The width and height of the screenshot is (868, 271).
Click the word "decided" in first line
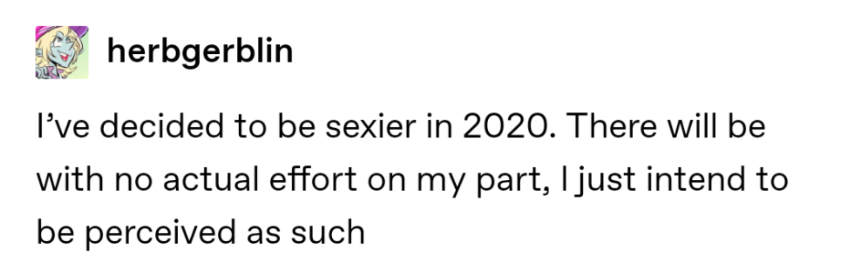pyautogui.click(x=161, y=127)
